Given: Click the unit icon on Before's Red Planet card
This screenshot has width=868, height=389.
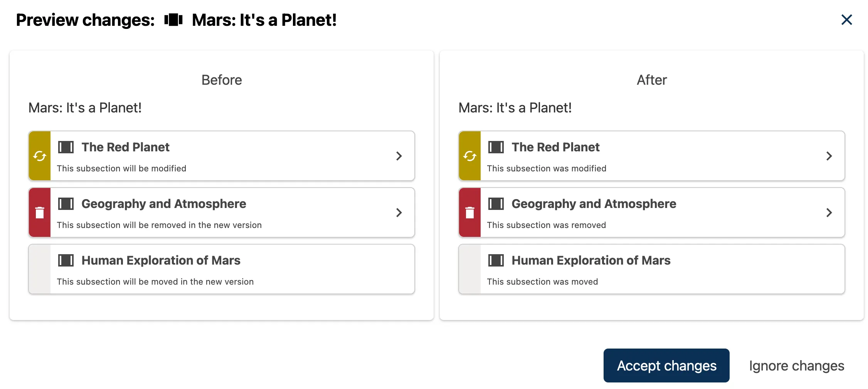Looking at the screenshot, I should 66,147.
